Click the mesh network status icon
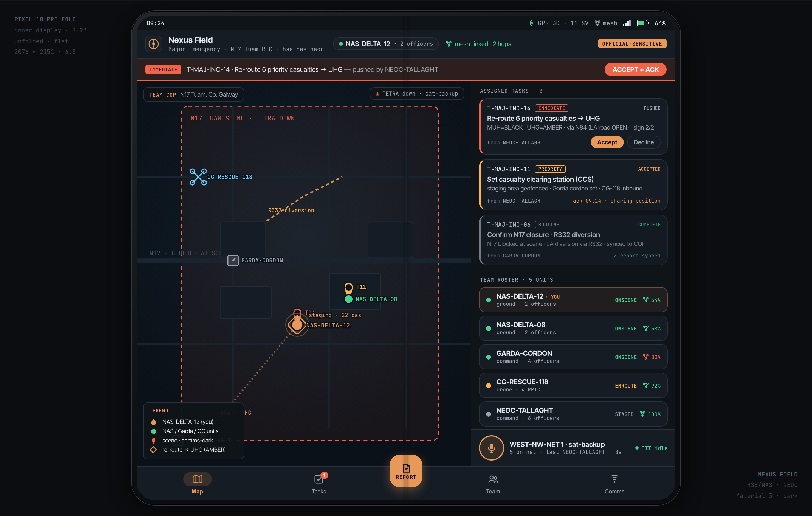 tap(597, 23)
